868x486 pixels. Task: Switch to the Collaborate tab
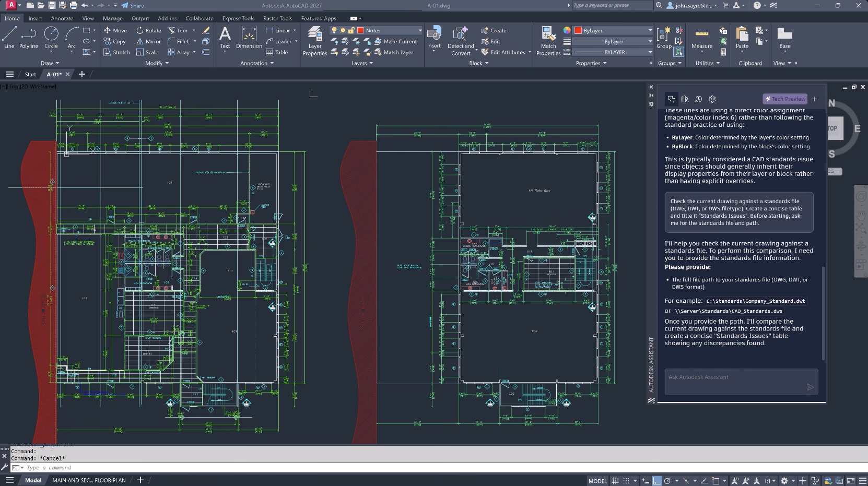pyautogui.click(x=200, y=18)
